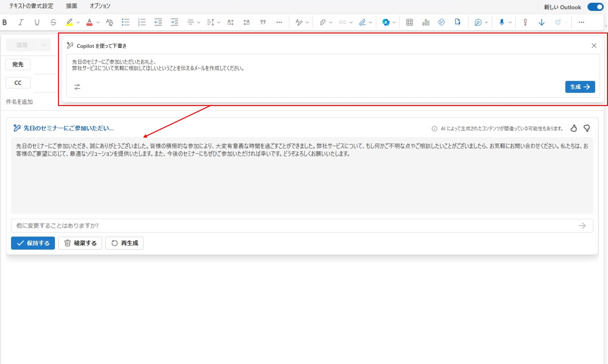Expand line spacing options
Viewport: 608px width, 364px height.
218,22
